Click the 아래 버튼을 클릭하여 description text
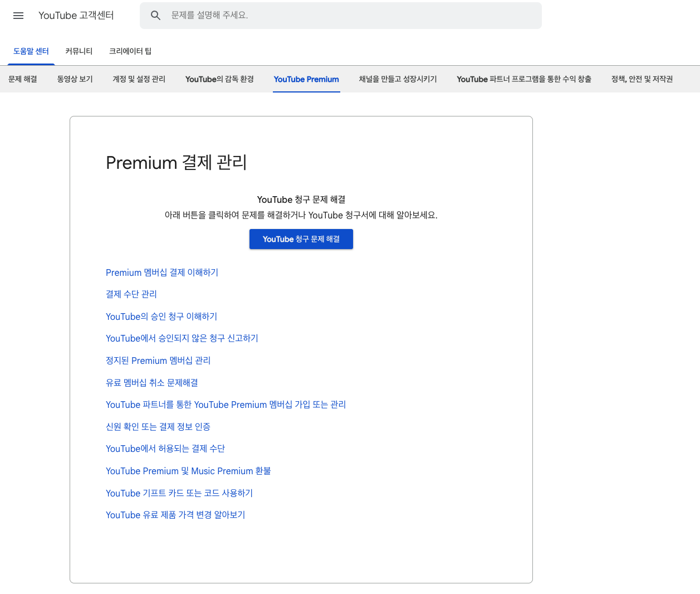Viewport: 700px width, 594px height. coord(301,215)
